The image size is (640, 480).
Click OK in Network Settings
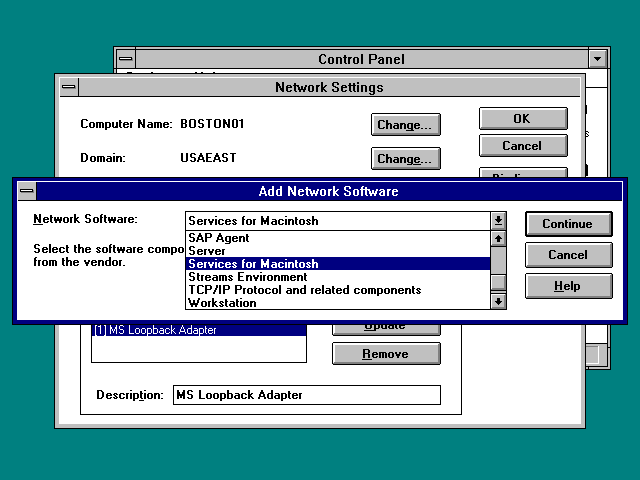[523, 119]
